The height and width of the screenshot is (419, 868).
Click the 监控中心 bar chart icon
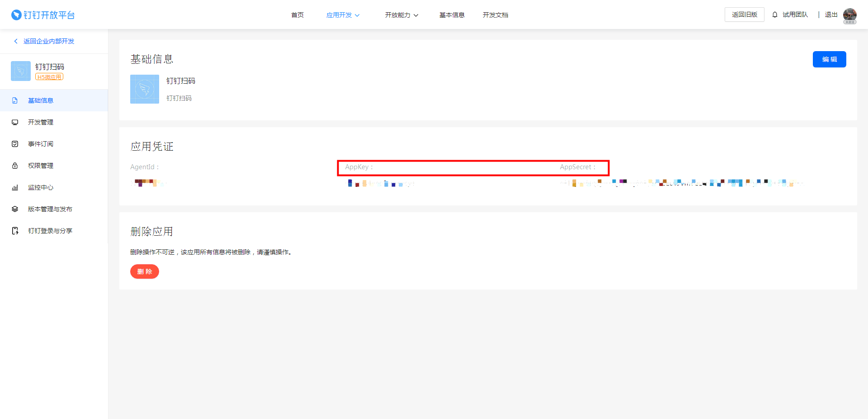pyautogui.click(x=15, y=187)
